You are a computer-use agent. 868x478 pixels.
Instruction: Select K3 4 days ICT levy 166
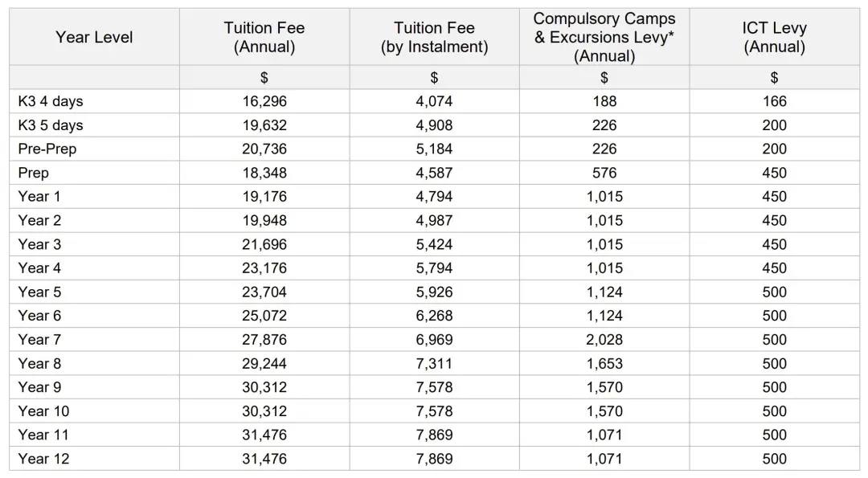774,101
